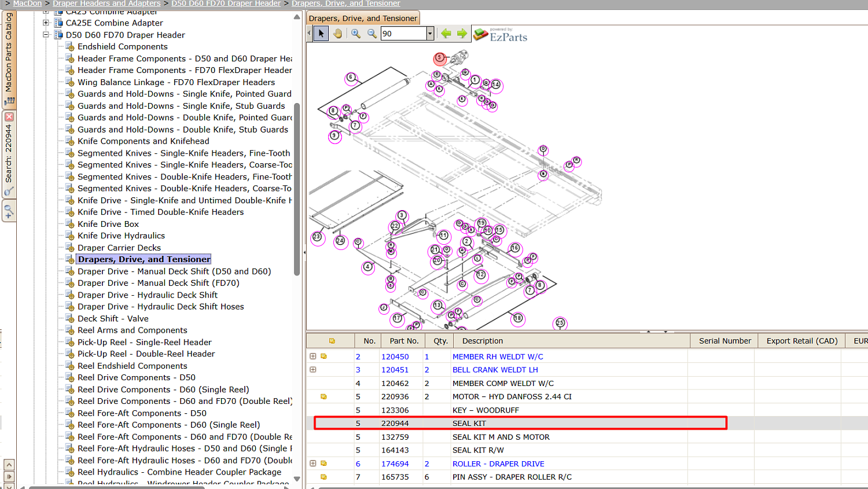
Task: Select the Drapers, Drive, and Tensioner tab
Action: point(363,19)
